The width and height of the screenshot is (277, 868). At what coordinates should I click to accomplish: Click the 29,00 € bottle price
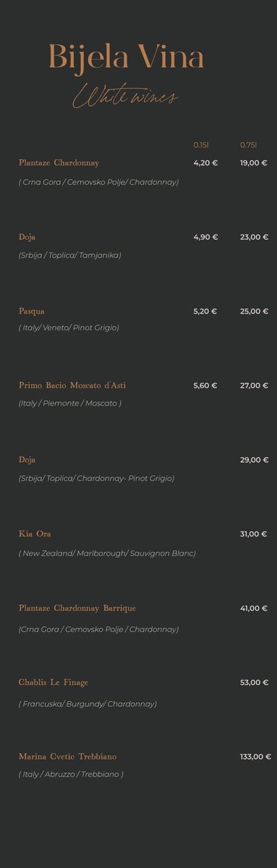coord(254,460)
